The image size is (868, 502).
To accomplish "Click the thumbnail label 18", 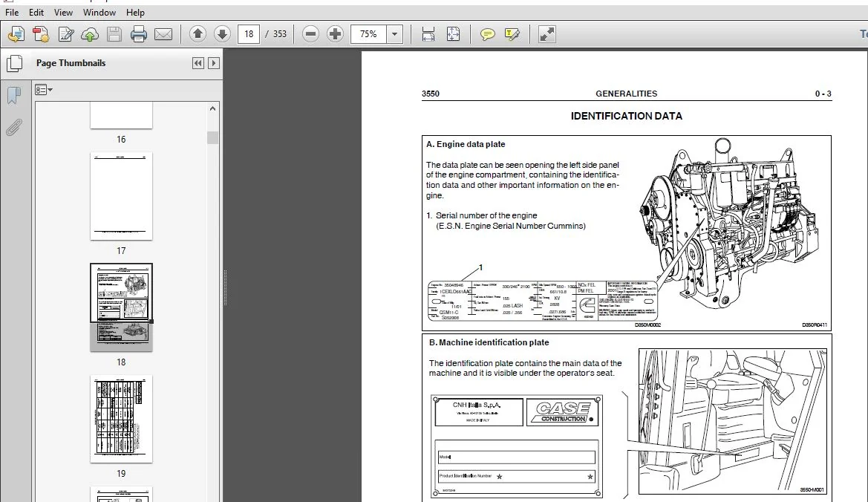I will [121, 362].
